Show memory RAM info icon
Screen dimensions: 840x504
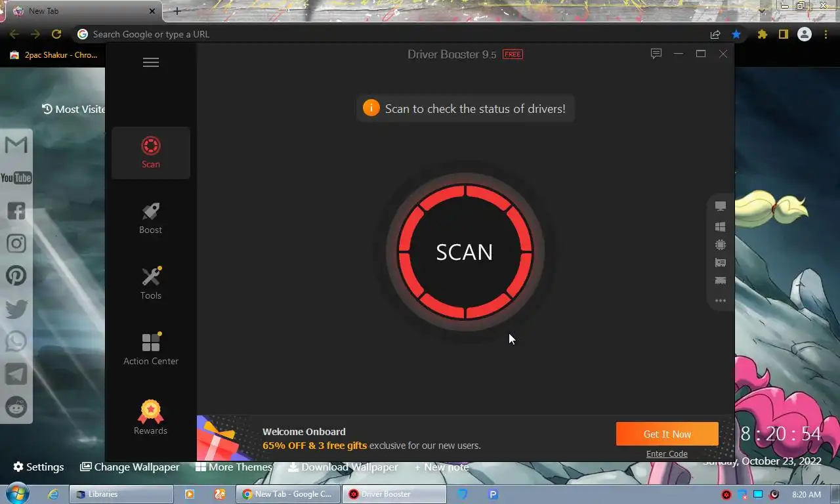pyautogui.click(x=721, y=281)
